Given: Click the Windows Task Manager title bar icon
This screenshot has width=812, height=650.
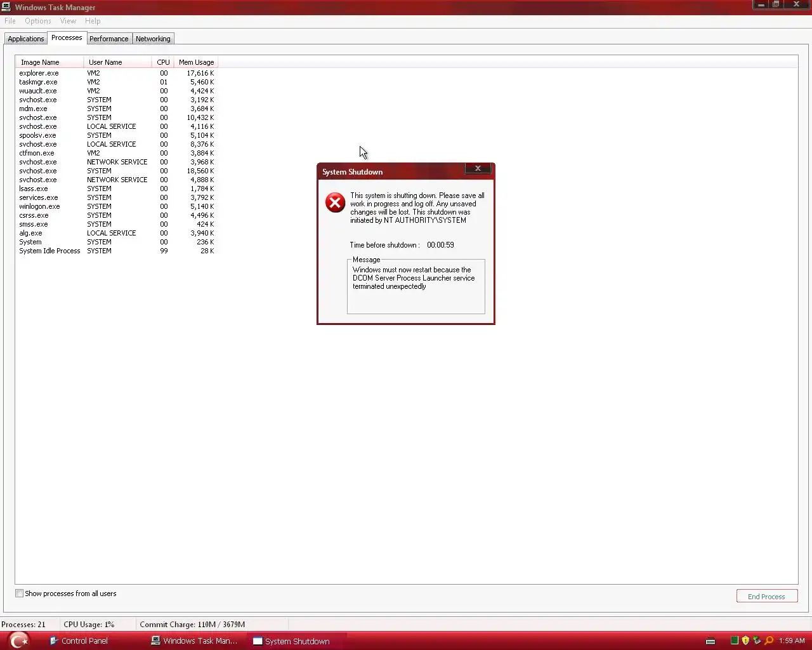Looking at the screenshot, I should pos(6,7).
